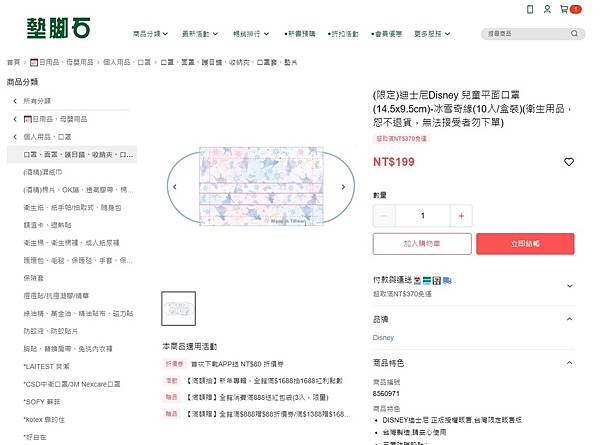Screen dimensions: 600x445
Task: Decrease quantity with minus button
Action: coord(384,216)
